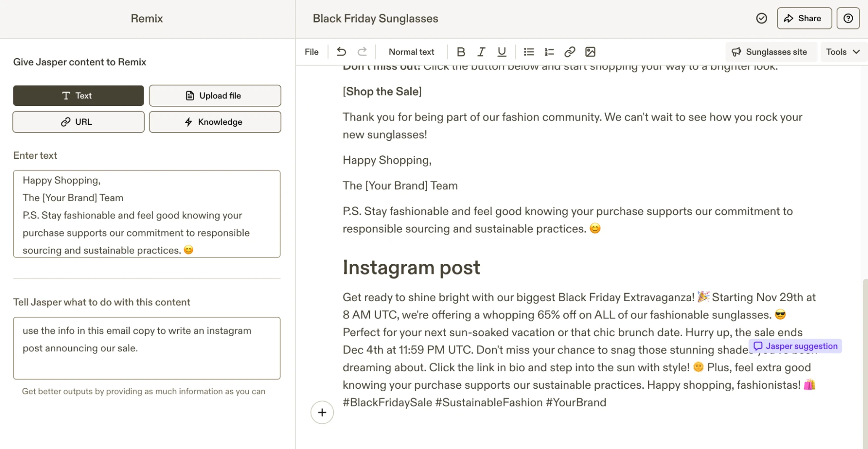Click the redo arrow icon
This screenshot has height=449, width=868.
362,52
